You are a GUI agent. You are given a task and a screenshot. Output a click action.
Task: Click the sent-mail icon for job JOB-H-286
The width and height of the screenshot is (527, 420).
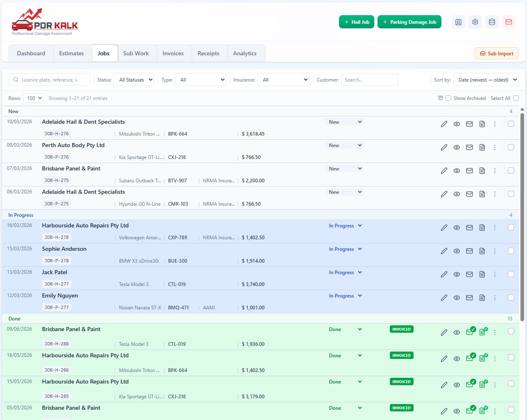[x=470, y=358]
